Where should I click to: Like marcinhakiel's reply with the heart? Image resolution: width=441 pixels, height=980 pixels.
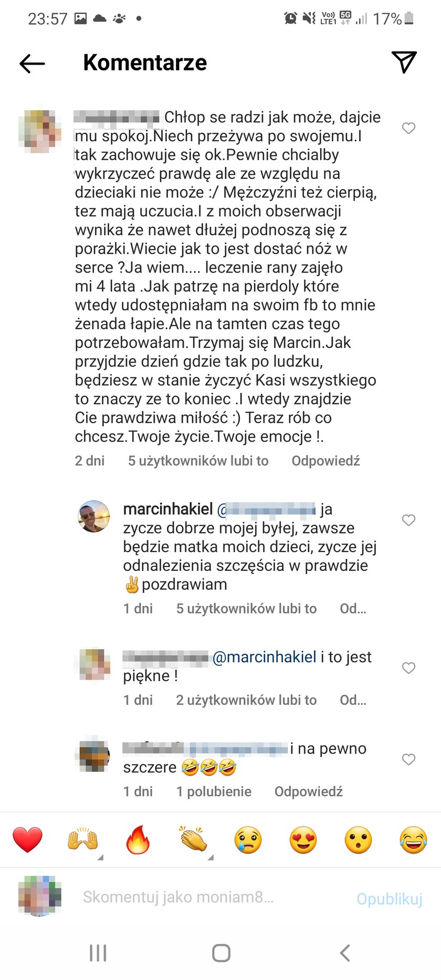[408, 520]
